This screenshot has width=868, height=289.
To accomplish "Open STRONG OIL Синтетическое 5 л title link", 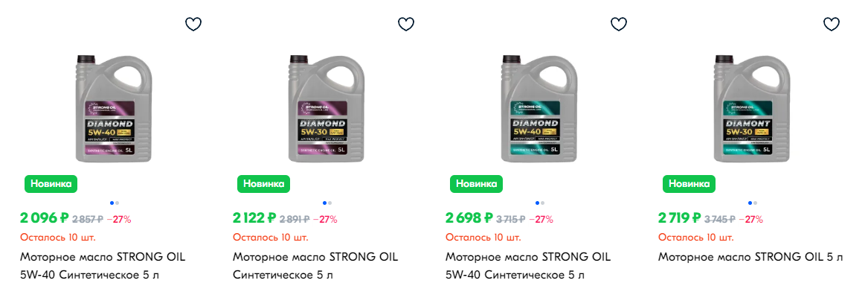I will click(x=315, y=266).
